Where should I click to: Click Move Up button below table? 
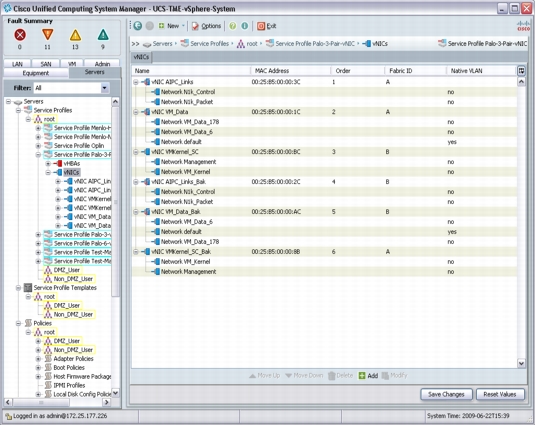click(x=265, y=376)
